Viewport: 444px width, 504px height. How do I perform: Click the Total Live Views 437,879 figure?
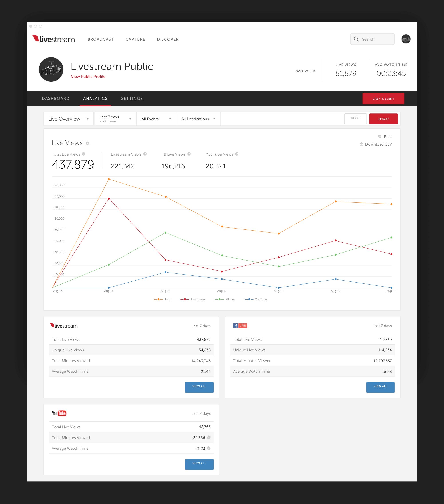tap(73, 164)
